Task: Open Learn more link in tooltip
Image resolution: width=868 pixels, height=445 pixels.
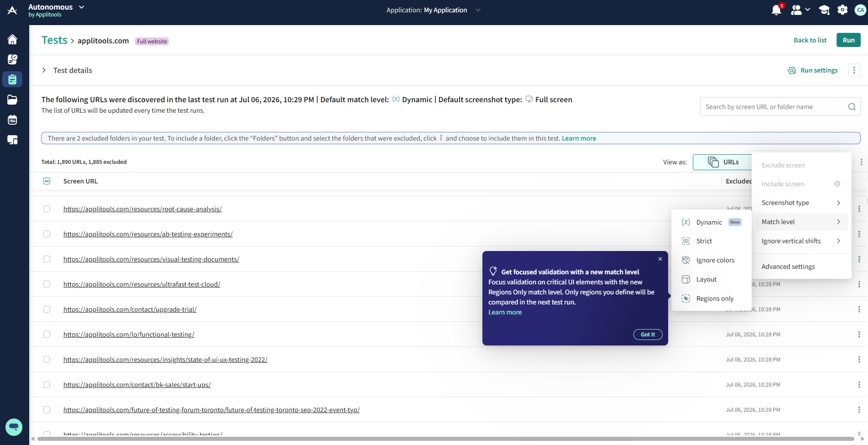Action: 505,312
